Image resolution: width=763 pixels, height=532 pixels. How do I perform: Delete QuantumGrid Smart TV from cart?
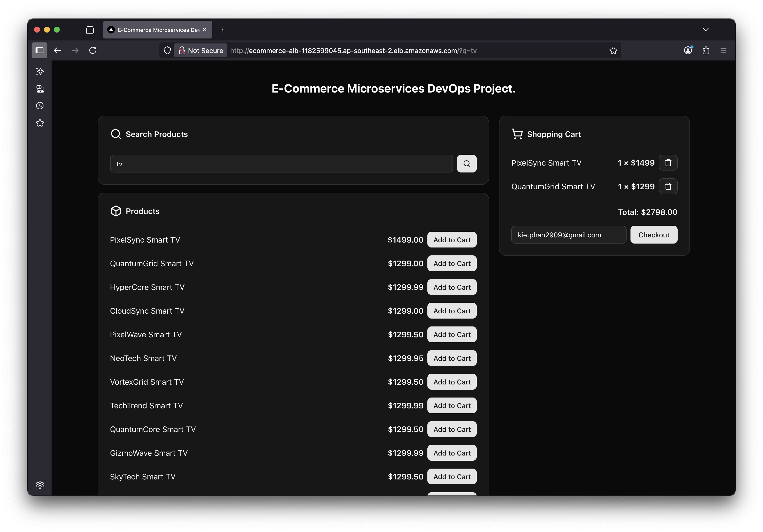click(668, 186)
